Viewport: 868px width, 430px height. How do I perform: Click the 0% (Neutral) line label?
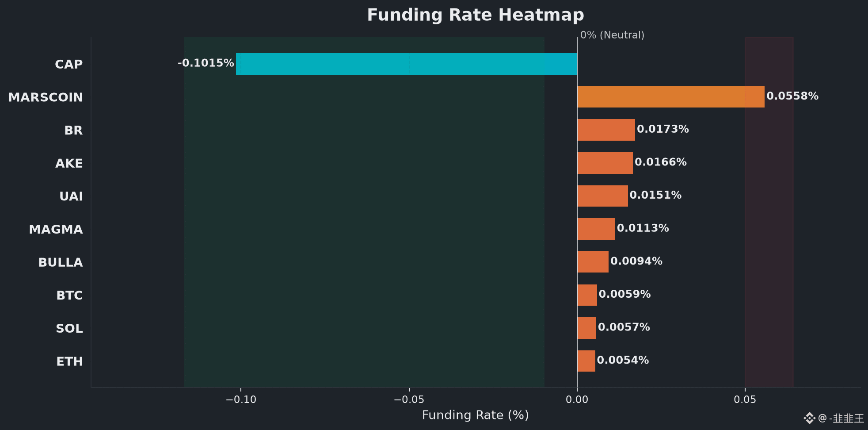[612, 35]
